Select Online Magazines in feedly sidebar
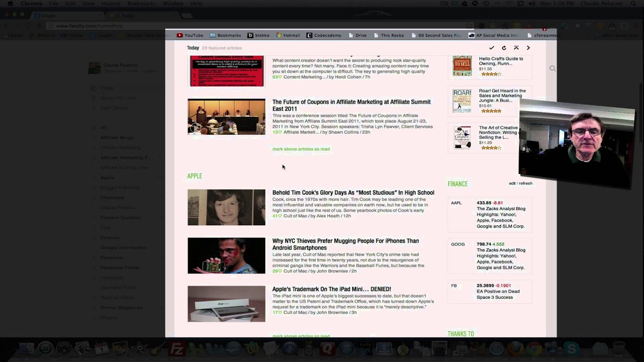Screen dimensions: 644x362 click(x=121, y=307)
